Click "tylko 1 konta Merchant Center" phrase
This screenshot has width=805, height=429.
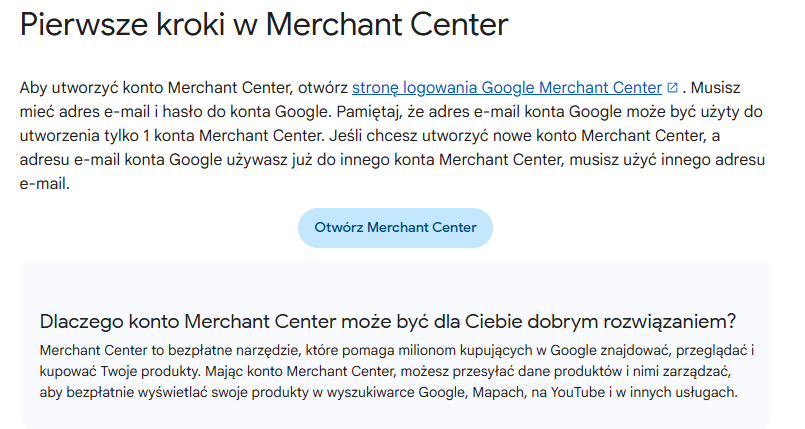pos(211,136)
